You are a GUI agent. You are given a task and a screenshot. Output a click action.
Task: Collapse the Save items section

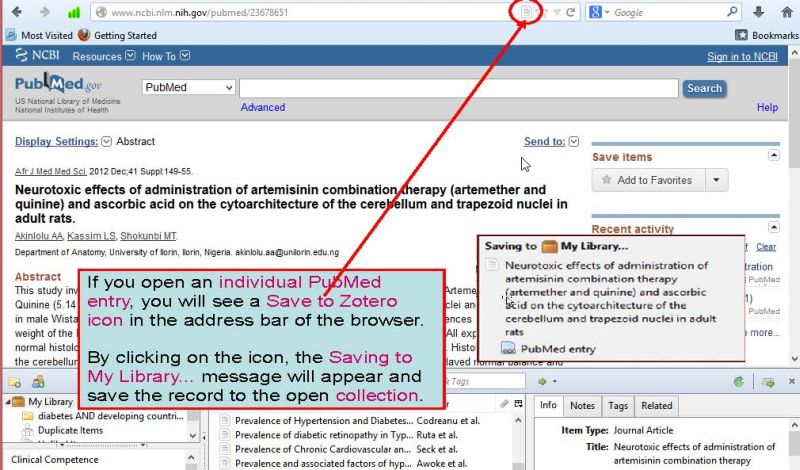(x=773, y=156)
